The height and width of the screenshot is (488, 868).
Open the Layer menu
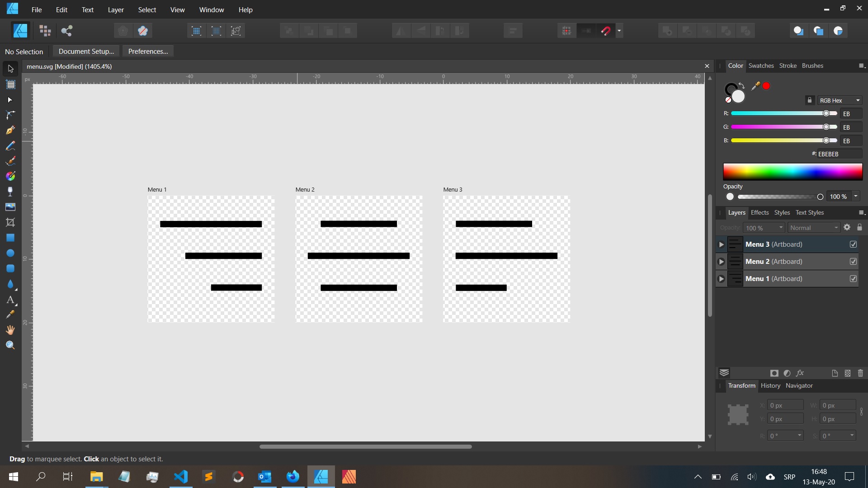click(x=116, y=9)
